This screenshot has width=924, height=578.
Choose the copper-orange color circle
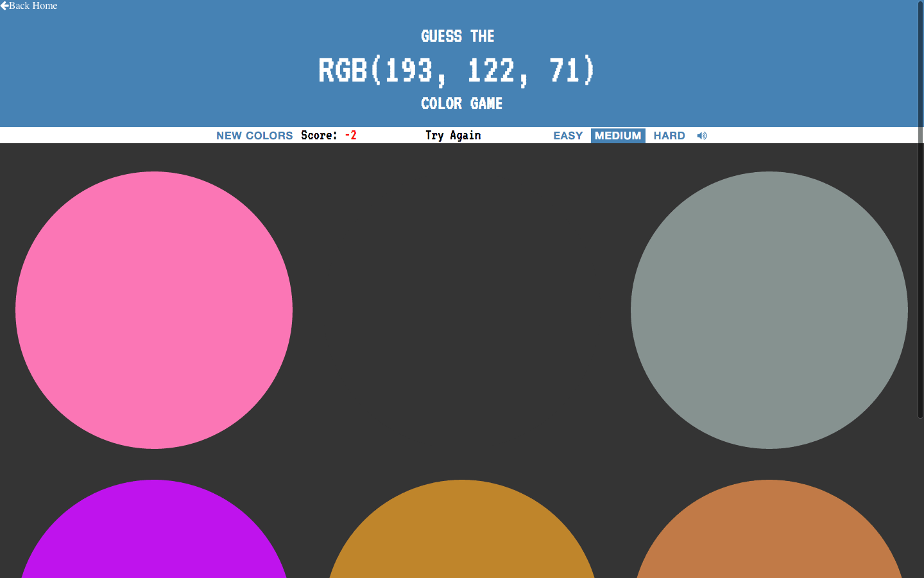(x=769, y=529)
